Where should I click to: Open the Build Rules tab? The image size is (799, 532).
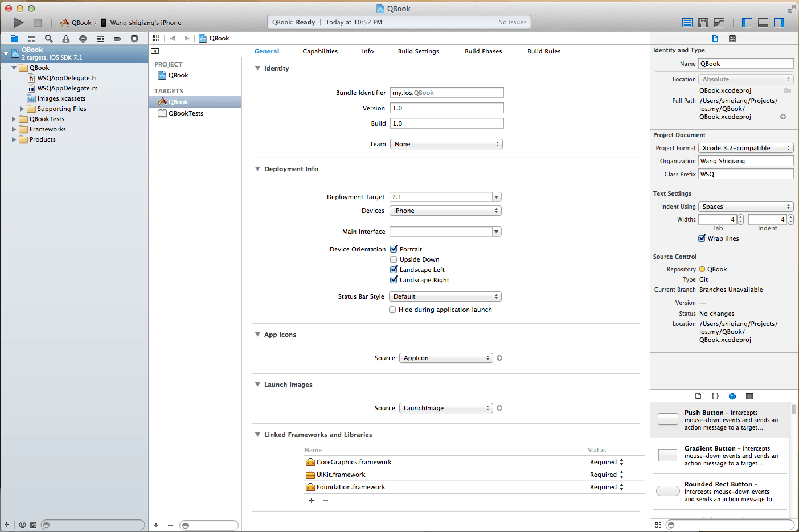pyautogui.click(x=544, y=51)
